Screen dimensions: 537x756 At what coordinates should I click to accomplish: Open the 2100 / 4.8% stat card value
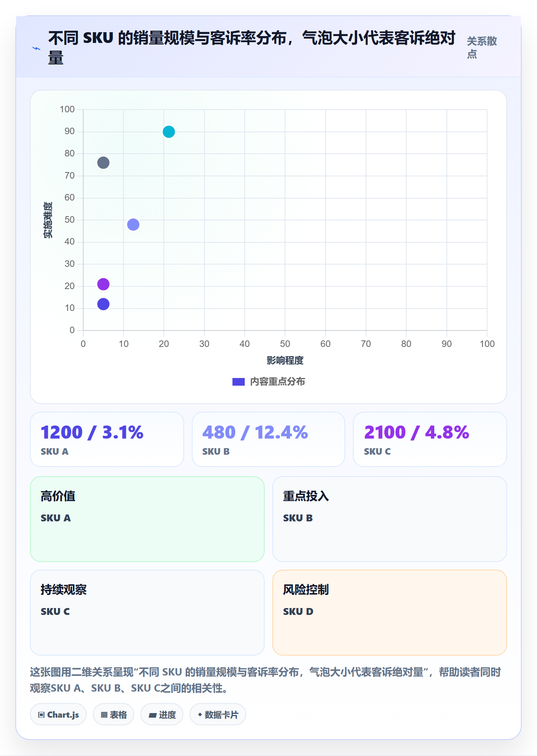coord(417,432)
